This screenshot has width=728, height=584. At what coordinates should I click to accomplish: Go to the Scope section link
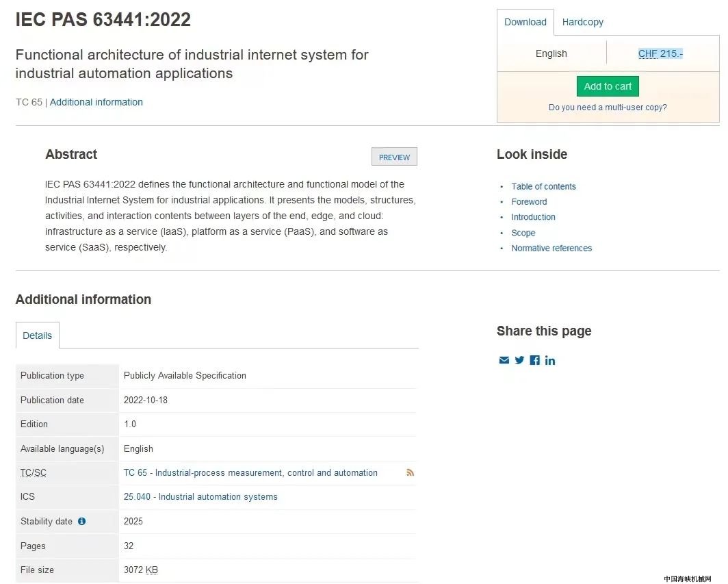(523, 233)
